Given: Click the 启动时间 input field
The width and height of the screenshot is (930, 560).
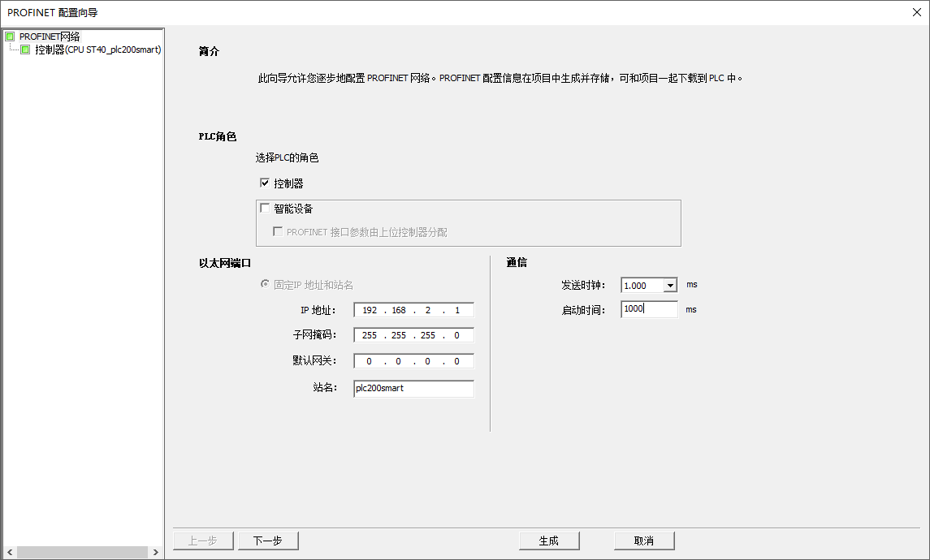Looking at the screenshot, I should click(x=650, y=308).
